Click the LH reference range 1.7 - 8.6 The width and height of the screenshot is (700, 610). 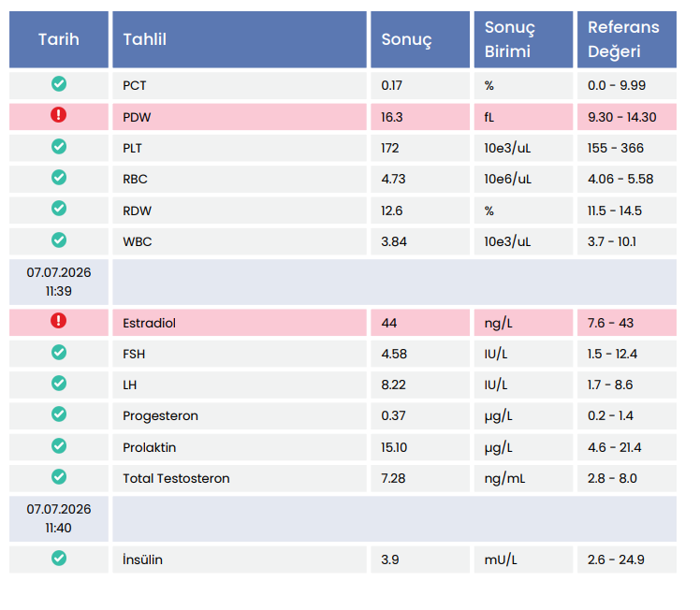click(610, 385)
